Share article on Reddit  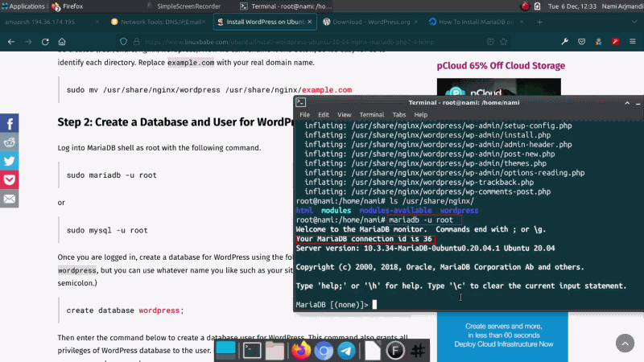click(10, 142)
